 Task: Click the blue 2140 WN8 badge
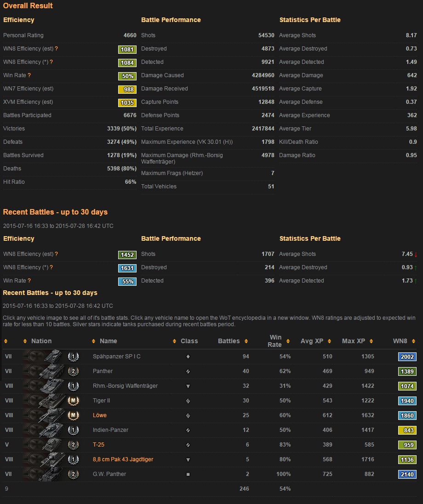point(407,474)
